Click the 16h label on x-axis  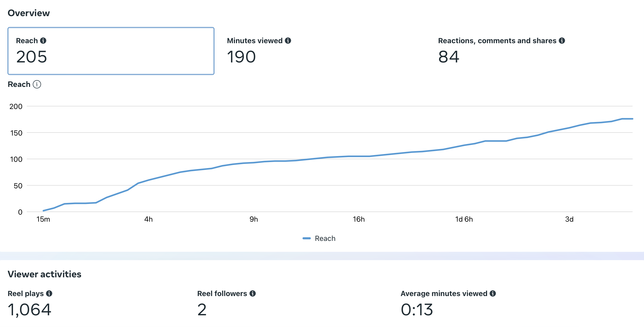tap(359, 219)
